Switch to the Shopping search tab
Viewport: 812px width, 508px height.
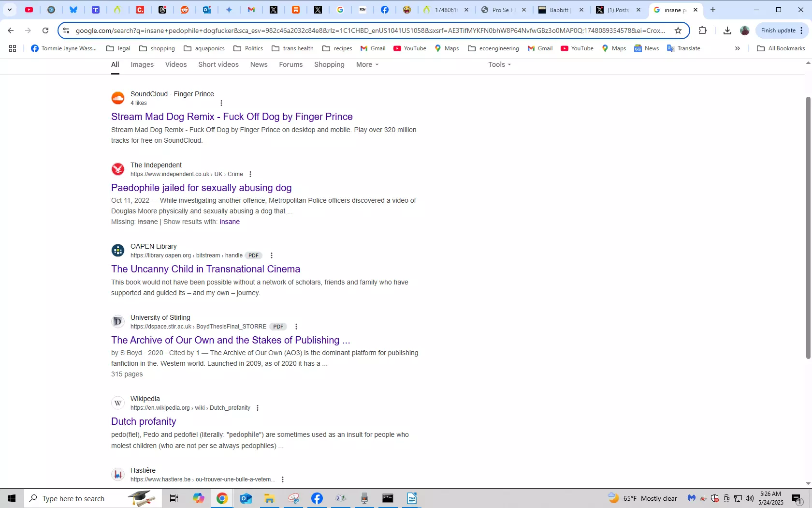click(x=329, y=64)
